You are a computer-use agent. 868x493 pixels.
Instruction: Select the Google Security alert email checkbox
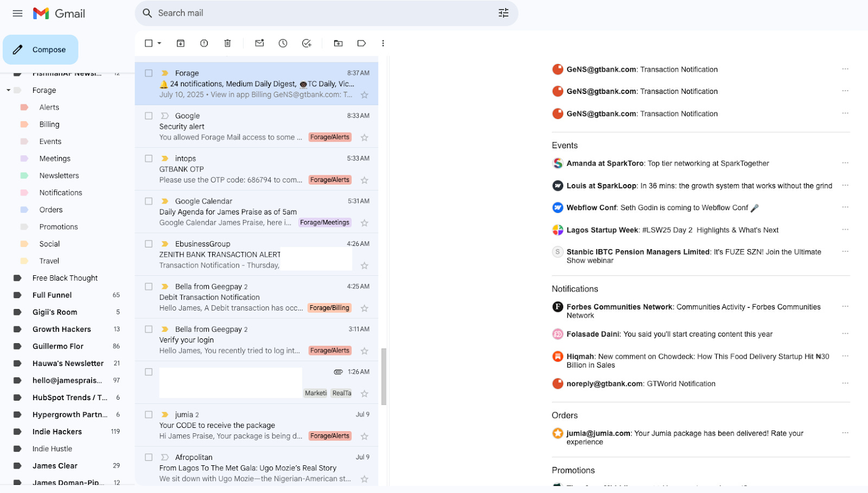(x=149, y=116)
